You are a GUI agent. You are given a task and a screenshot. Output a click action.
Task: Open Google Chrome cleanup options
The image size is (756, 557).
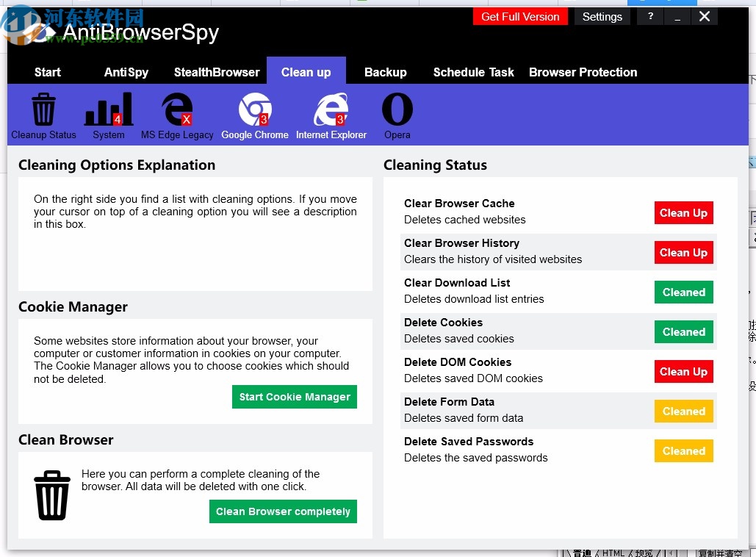[255, 109]
